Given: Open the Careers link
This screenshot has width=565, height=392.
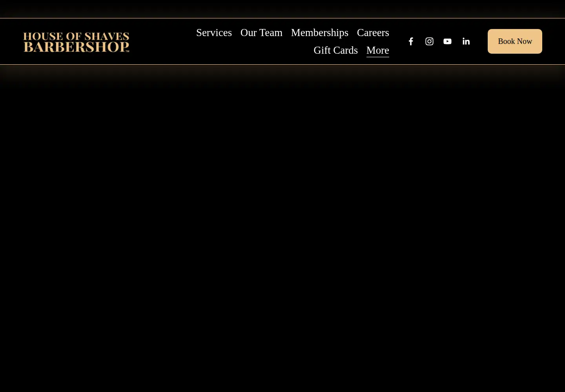Looking at the screenshot, I should pyautogui.click(x=373, y=33).
